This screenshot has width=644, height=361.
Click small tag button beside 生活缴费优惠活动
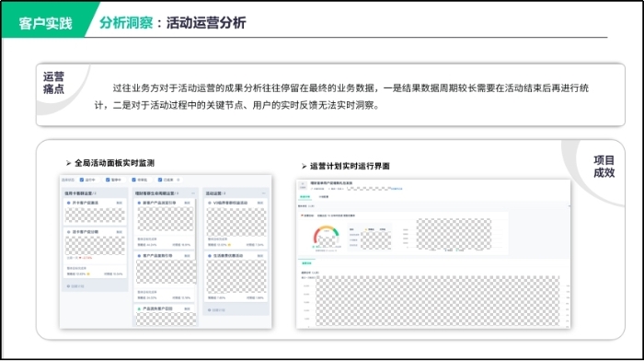pyautogui.click(x=260, y=256)
